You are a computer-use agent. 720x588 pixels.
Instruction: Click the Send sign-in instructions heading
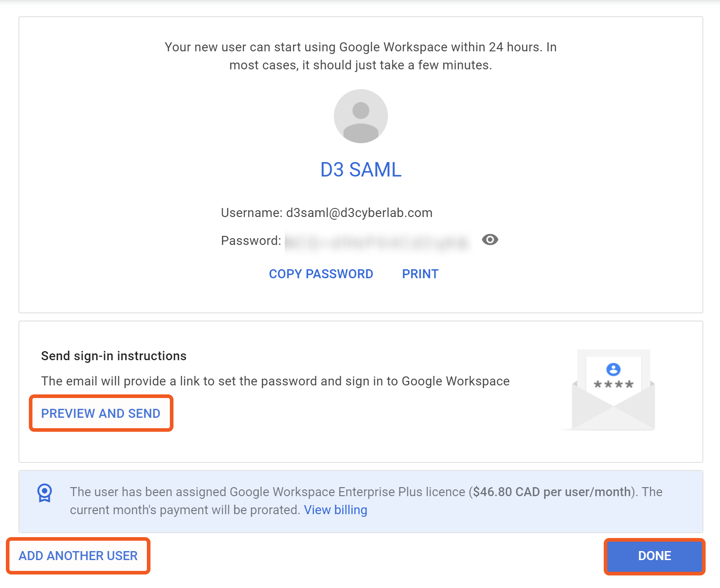tap(114, 356)
